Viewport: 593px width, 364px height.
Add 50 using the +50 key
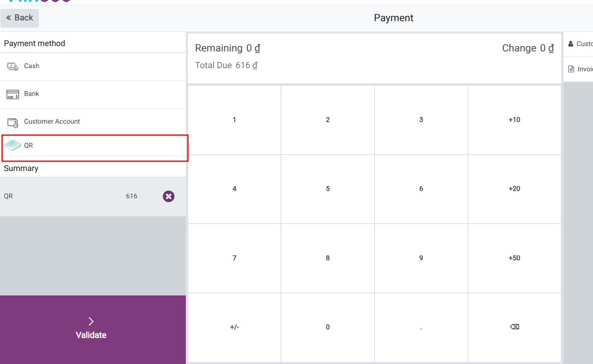point(514,258)
